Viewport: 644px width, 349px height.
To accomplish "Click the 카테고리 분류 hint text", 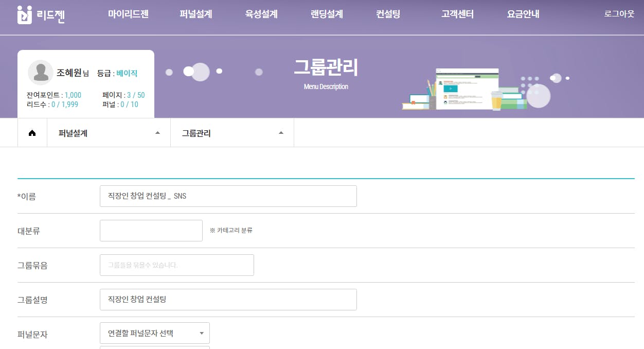I will (231, 231).
